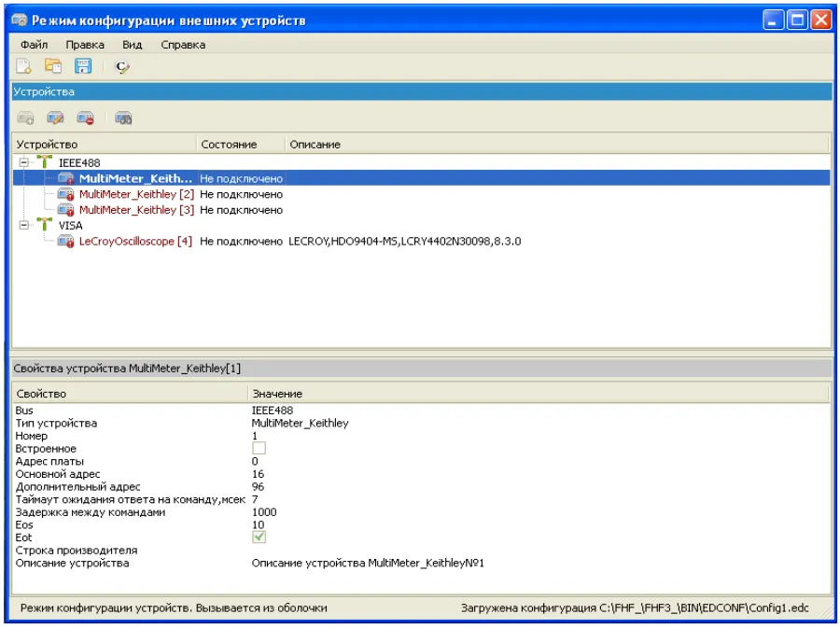Select the VISA bus label
The width and height of the screenshot is (840, 628).
click(x=70, y=226)
